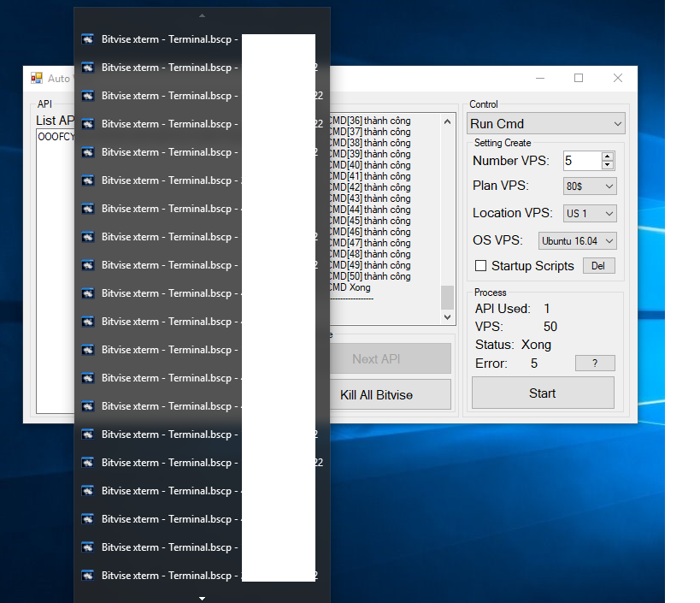This screenshot has height=603, width=700.
Task: Select the second Bitvise xterm entry in the list
Action: tap(167, 68)
